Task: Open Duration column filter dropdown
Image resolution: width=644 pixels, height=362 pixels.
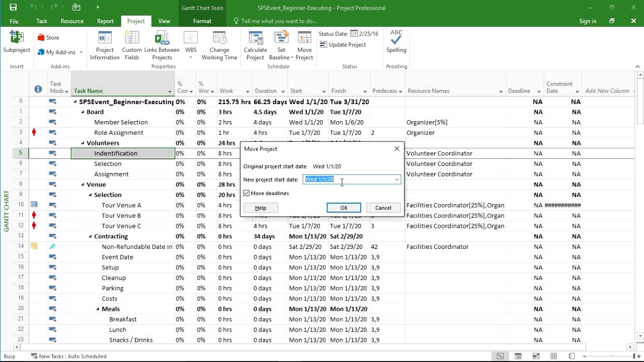Action: click(x=284, y=92)
